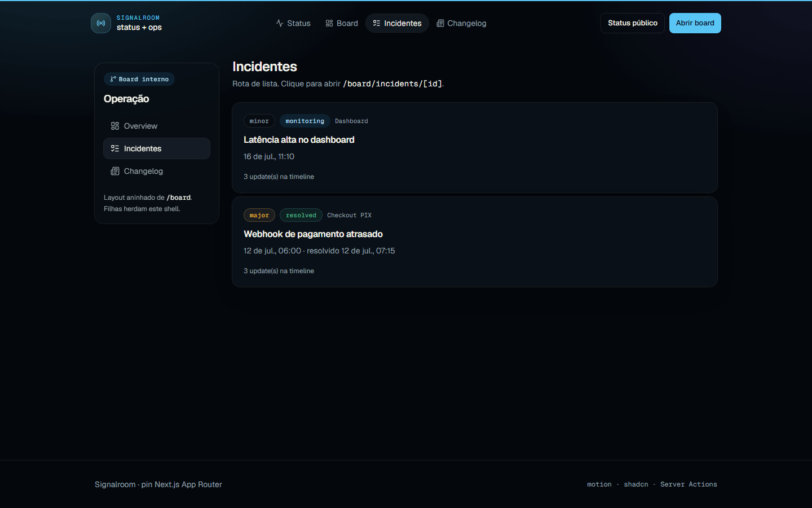Click the Incidentes list icon in navbar
The width and height of the screenshot is (812, 508).
point(377,23)
